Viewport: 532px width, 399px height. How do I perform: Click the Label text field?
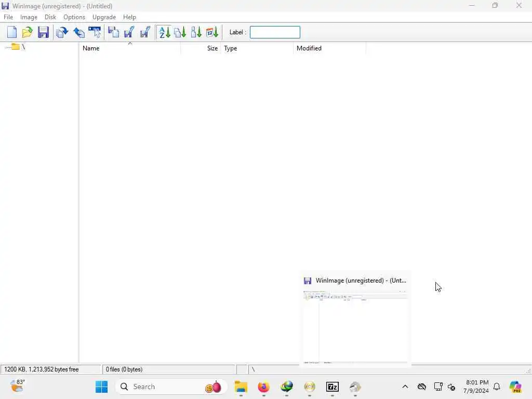[x=275, y=32]
